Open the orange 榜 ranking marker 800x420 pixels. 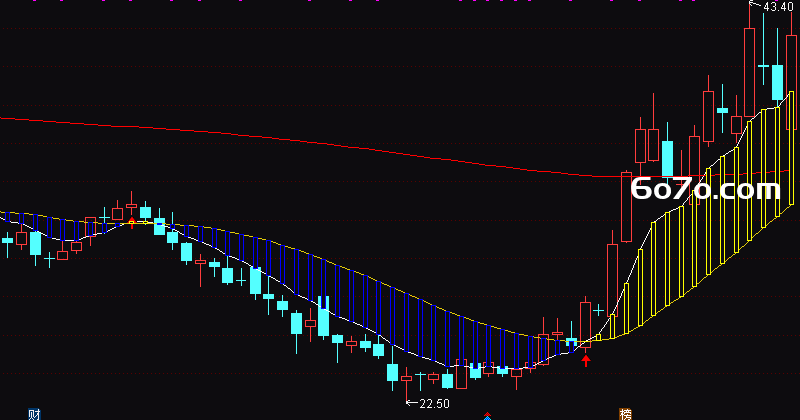point(626,414)
